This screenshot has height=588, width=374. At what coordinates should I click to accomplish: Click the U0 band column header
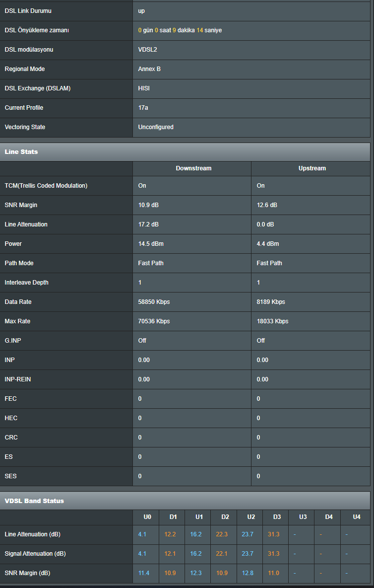[147, 517]
